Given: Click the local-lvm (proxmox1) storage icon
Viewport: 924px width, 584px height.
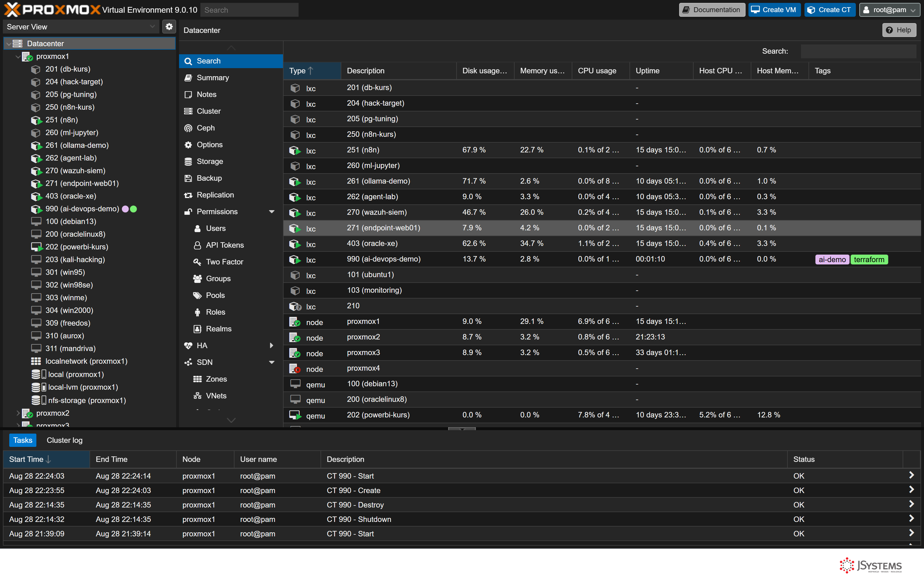Looking at the screenshot, I should pyautogui.click(x=39, y=387).
